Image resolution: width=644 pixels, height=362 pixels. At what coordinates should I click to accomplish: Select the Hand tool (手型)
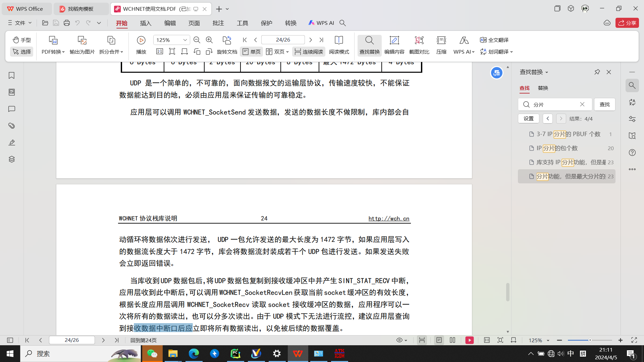22,40
